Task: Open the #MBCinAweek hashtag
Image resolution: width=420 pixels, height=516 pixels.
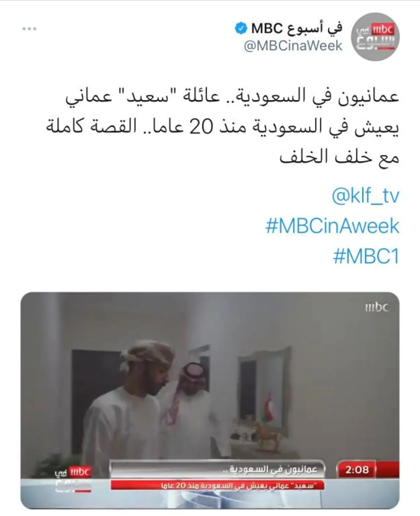Action: (332, 226)
